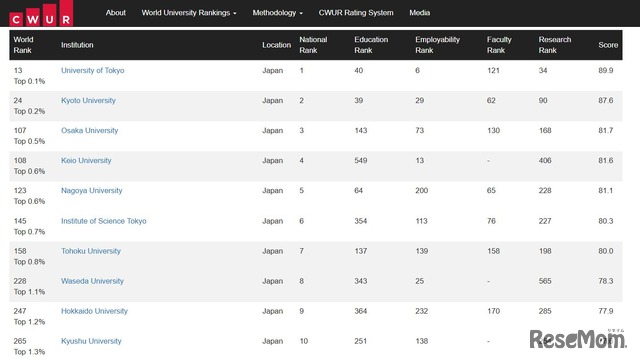640x362 pixels.
Task: Select Keio education rank 549
Action: click(361, 160)
